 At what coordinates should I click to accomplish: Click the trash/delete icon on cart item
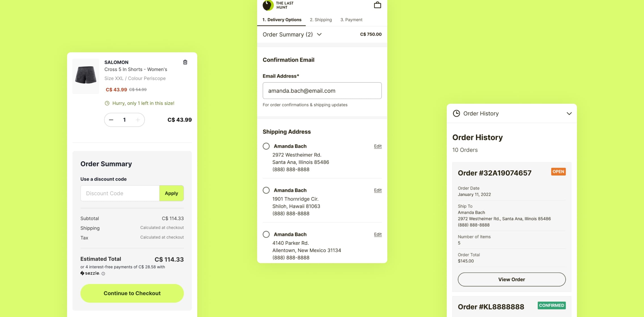click(x=186, y=62)
